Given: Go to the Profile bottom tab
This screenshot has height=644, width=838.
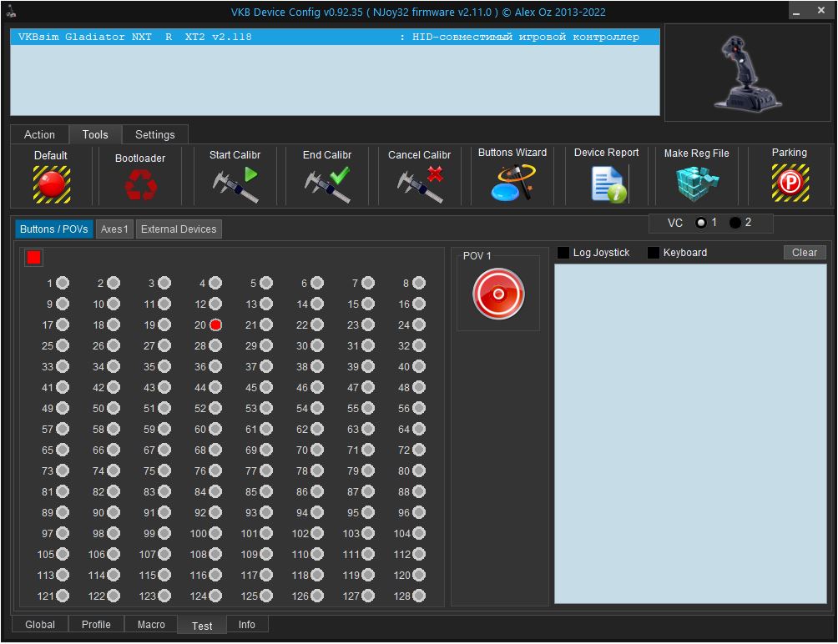Looking at the screenshot, I should point(96,625).
